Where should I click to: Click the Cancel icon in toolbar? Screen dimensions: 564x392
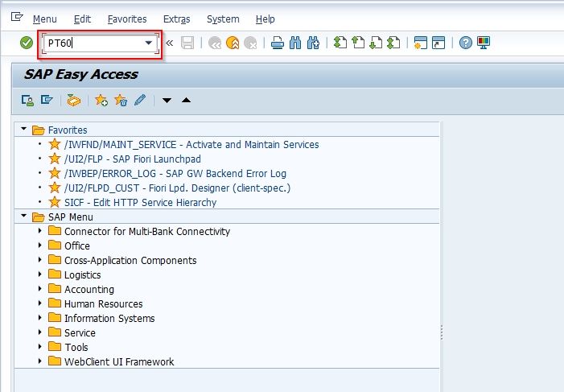point(250,43)
